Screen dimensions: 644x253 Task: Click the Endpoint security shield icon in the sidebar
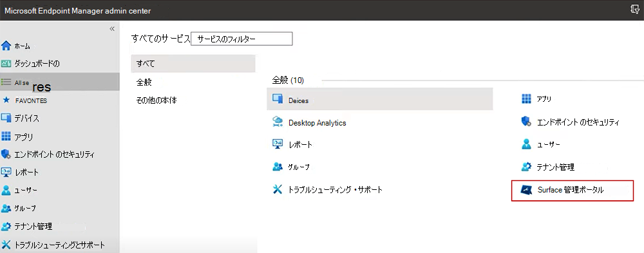6,155
